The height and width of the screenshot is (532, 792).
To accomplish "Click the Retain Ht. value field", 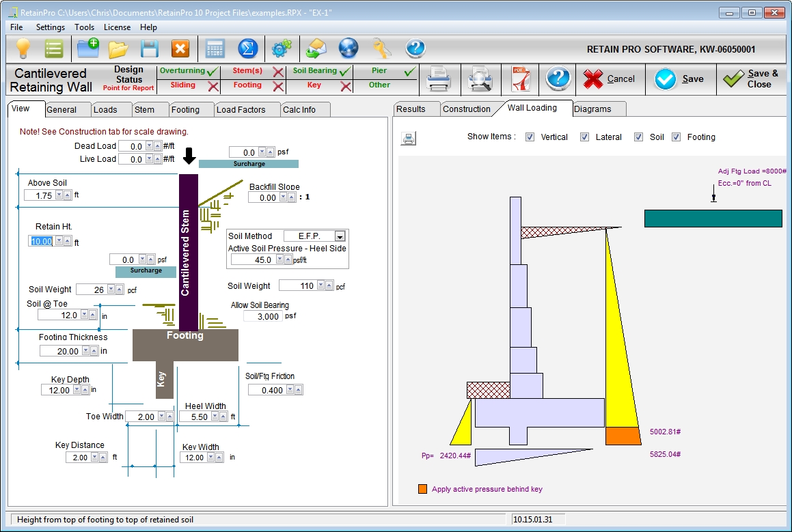I will [42, 241].
